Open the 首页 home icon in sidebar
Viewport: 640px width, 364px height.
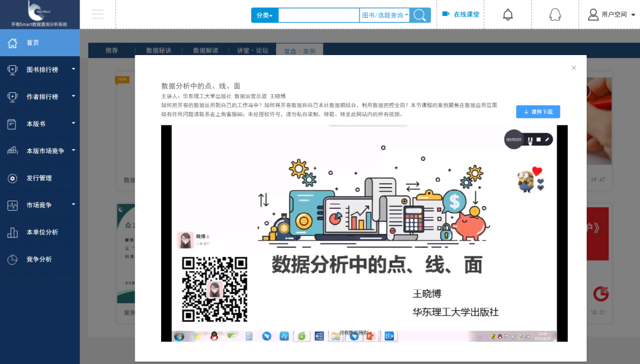pos(12,43)
